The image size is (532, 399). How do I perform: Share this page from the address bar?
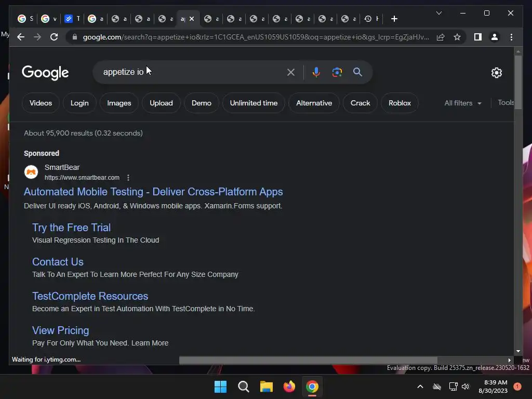pyautogui.click(x=441, y=37)
